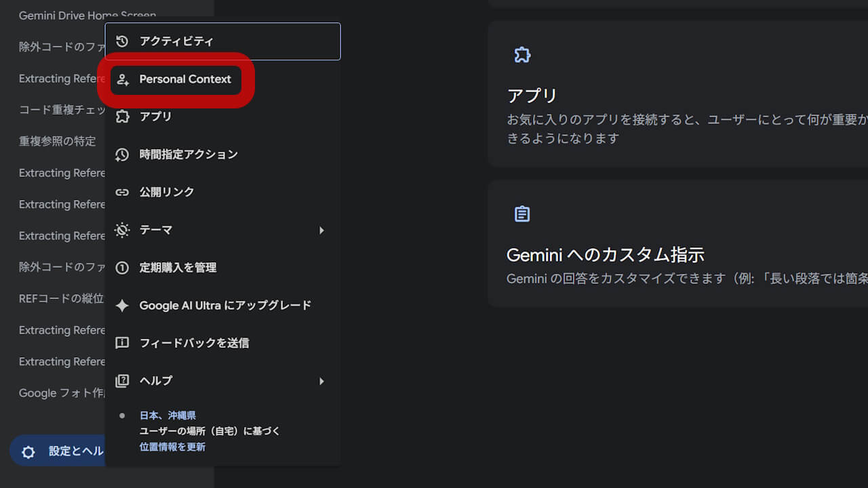Open the アクティビティ history menu entry
The image size is (868, 488).
coord(222,41)
